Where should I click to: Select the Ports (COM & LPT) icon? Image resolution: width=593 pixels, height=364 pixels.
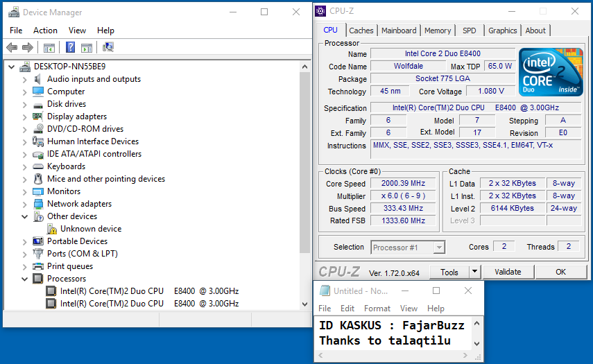point(38,253)
